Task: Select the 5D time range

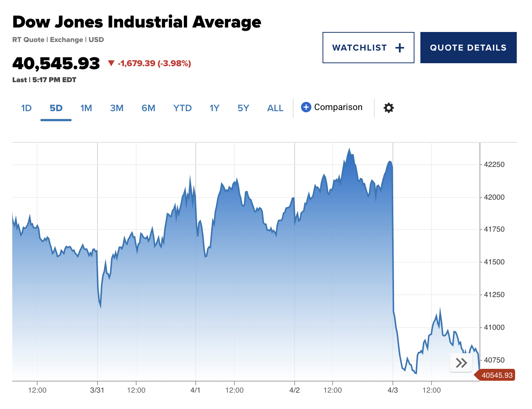Action: 56,108
